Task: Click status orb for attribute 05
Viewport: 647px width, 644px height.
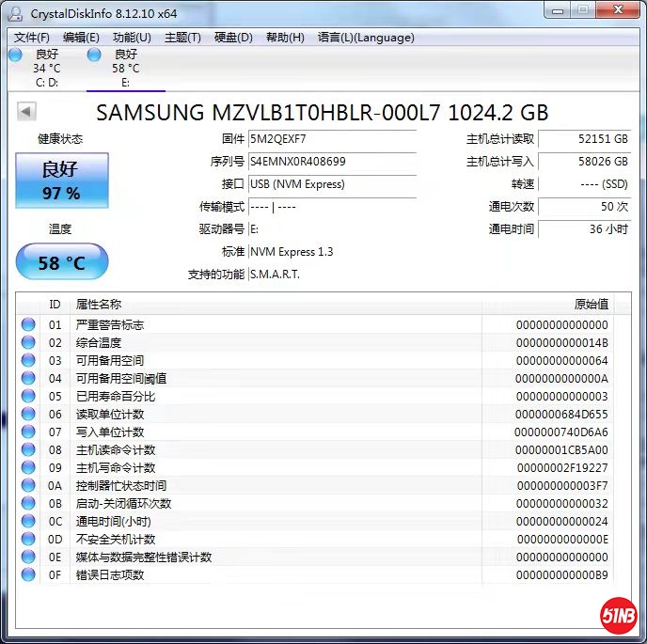Action: click(28, 397)
